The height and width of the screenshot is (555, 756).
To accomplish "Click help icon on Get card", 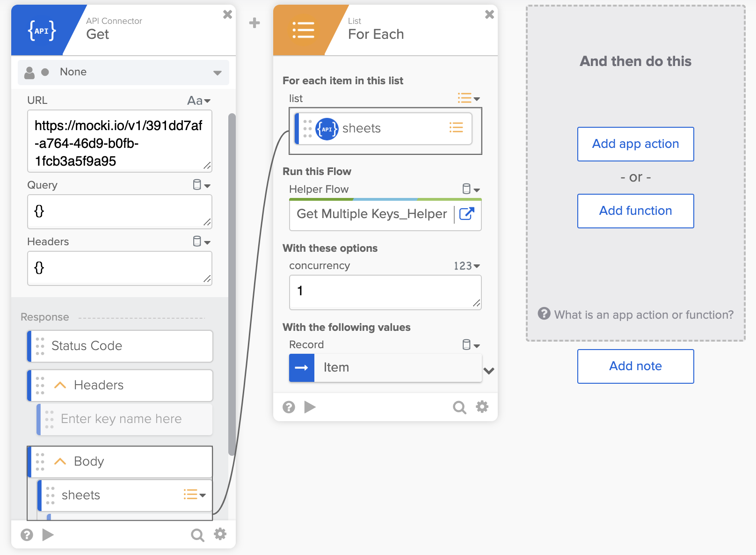I will (x=27, y=534).
